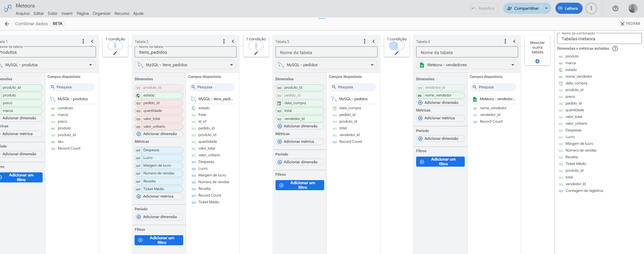Select Contagem de registros in included fields
The width and height of the screenshot is (644, 254).
[584, 191]
